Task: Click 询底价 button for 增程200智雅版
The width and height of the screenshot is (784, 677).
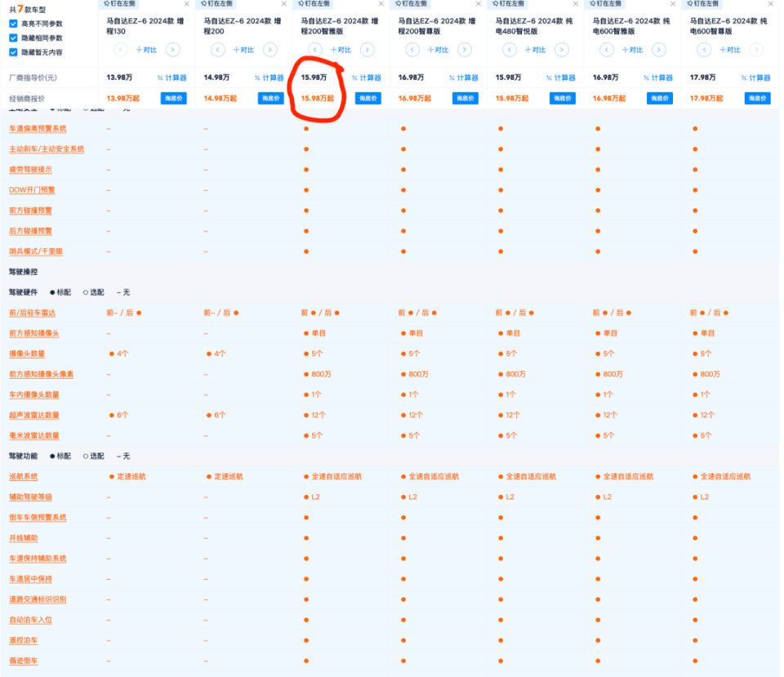Action: 368,99
